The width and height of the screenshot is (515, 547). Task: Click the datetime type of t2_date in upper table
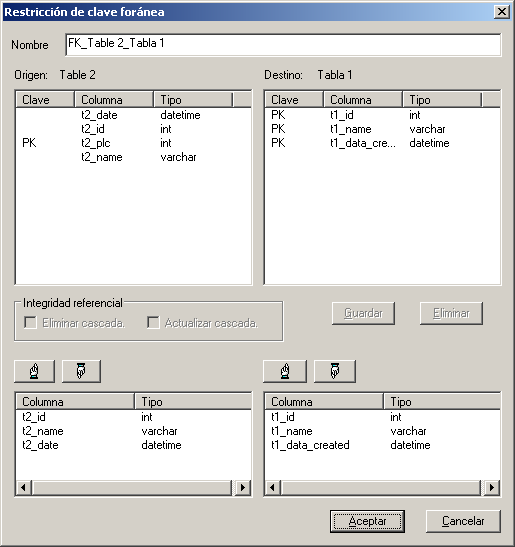coord(180,115)
